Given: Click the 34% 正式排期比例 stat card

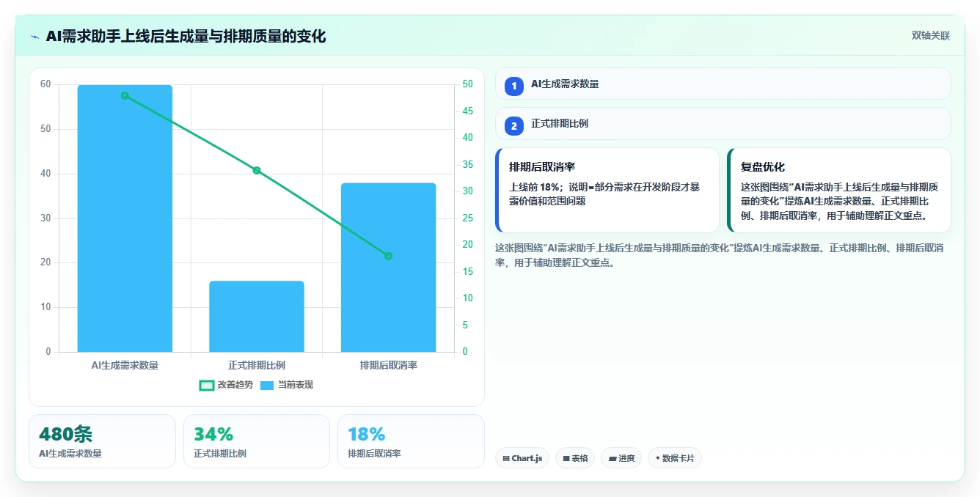Looking at the screenshot, I should click(257, 441).
